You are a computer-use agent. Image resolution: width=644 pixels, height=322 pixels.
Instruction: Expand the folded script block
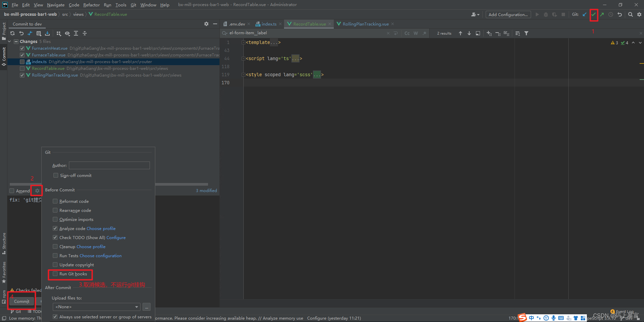[x=243, y=58]
